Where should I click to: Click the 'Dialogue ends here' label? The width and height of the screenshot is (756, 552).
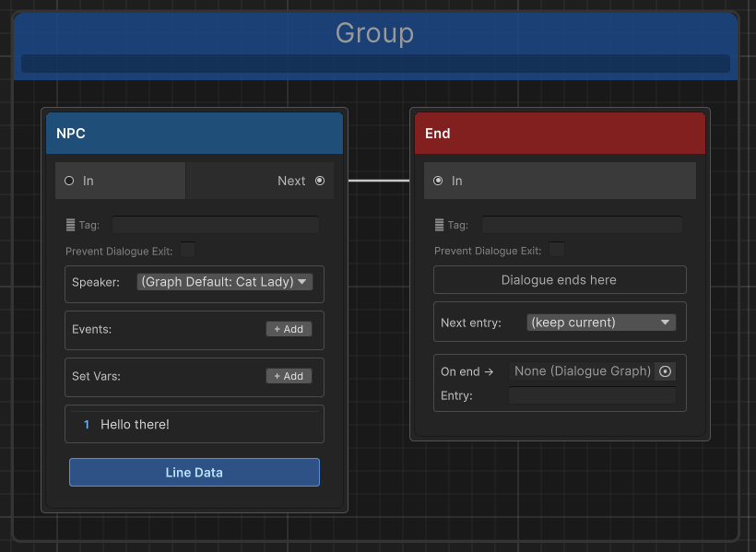tap(559, 280)
